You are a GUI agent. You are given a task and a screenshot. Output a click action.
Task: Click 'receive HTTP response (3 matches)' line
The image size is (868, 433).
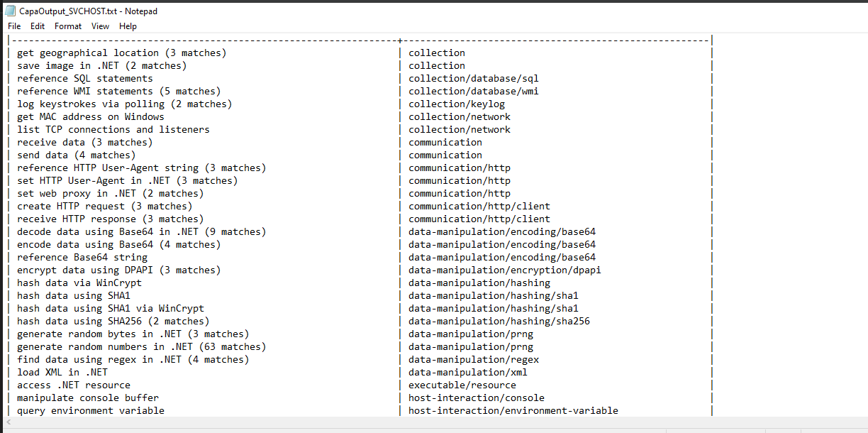pos(111,219)
